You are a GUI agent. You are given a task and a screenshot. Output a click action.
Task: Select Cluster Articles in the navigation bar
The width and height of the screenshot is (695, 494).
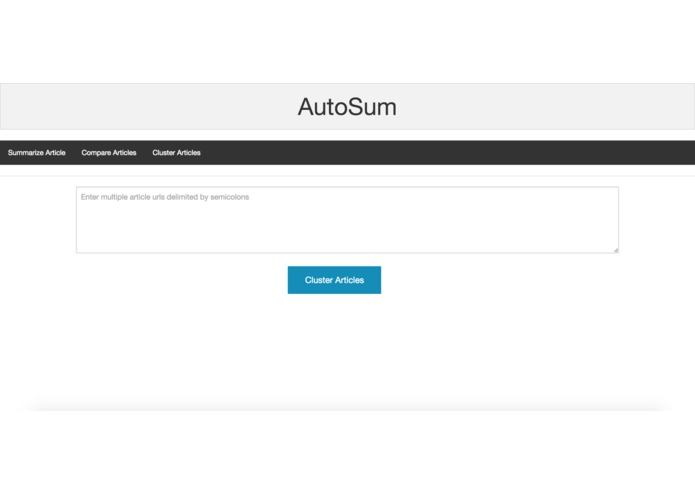pyautogui.click(x=176, y=153)
